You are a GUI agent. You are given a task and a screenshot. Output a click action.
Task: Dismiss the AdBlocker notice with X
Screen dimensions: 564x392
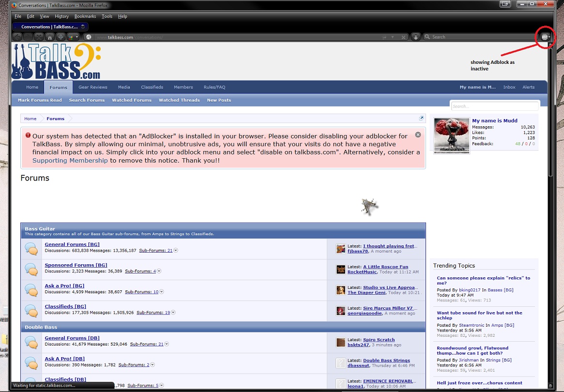point(418,135)
